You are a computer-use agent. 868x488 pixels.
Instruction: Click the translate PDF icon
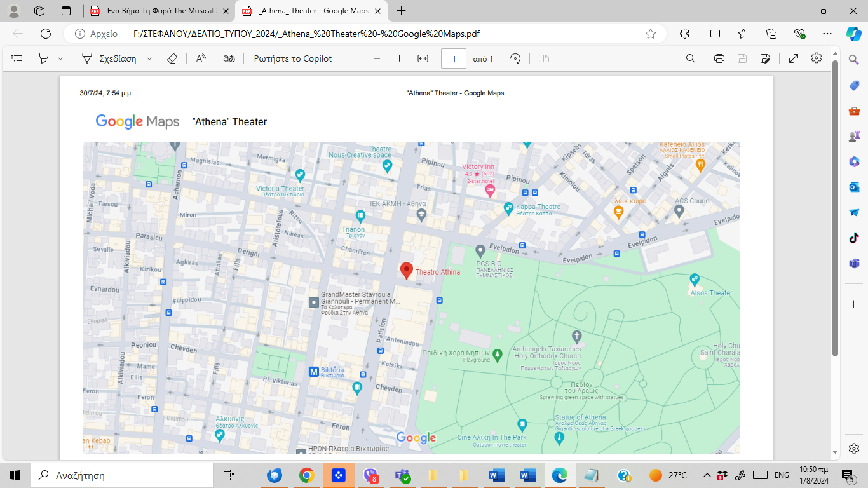coord(229,58)
